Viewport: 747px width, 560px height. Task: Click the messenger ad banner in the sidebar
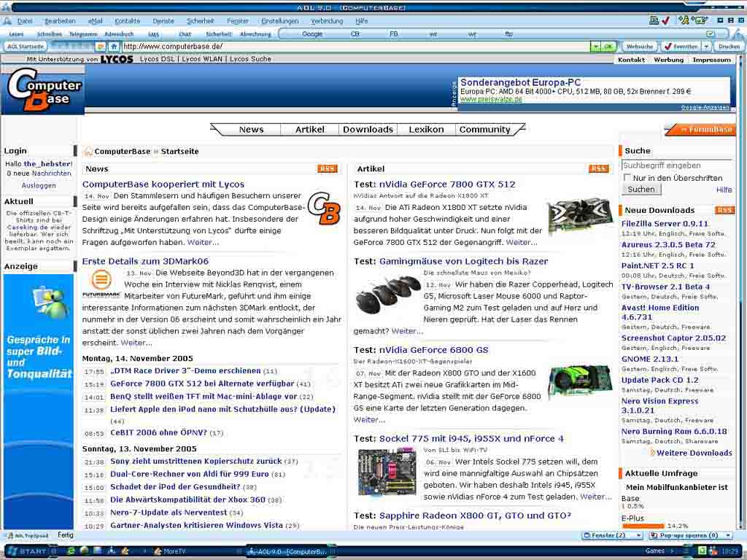(39, 400)
